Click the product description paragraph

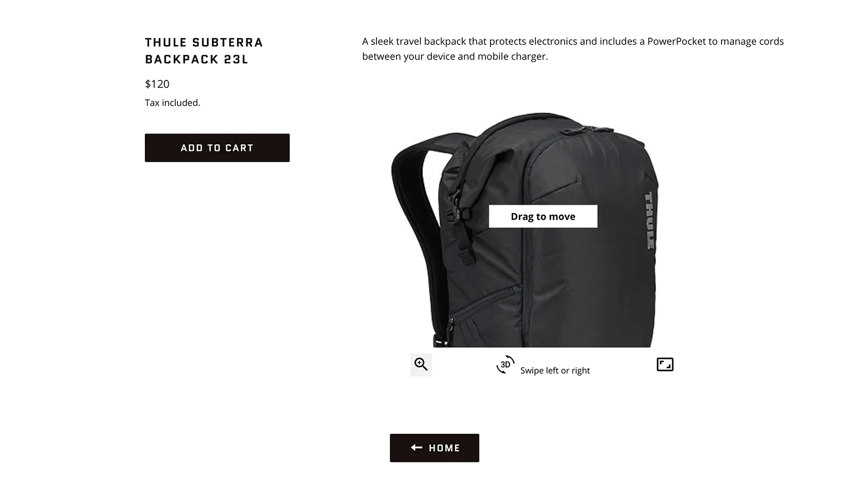(573, 49)
